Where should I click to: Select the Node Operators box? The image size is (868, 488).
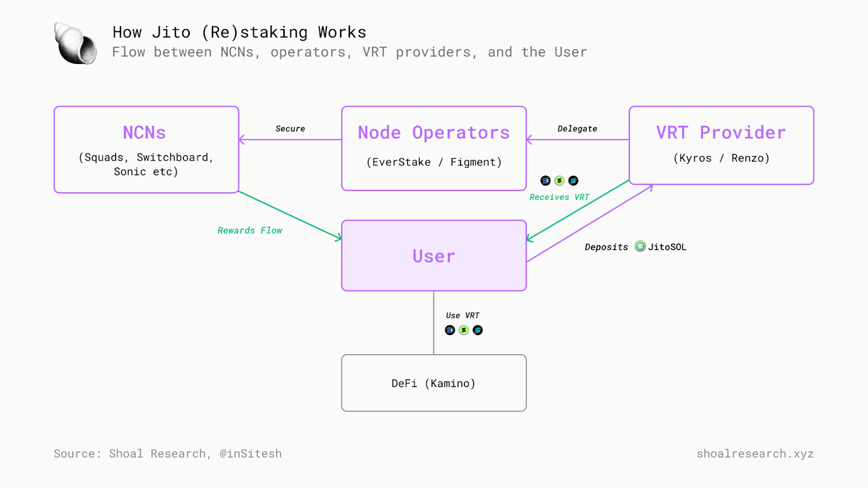(x=434, y=149)
